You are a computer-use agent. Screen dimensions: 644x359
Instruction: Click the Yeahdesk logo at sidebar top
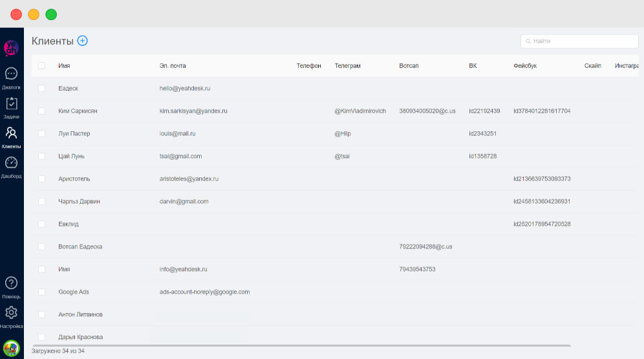click(11, 47)
